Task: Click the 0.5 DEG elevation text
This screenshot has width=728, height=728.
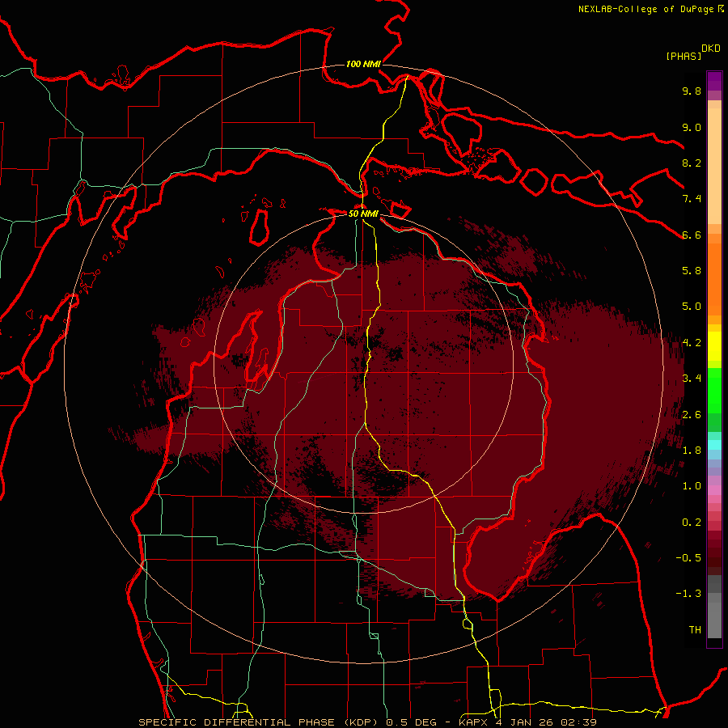Action: pyautogui.click(x=412, y=722)
